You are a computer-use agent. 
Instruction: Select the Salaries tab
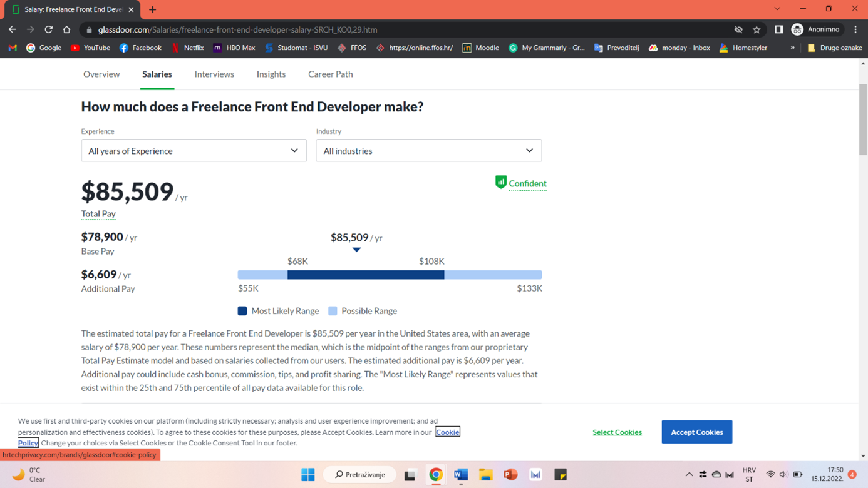click(x=157, y=74)
